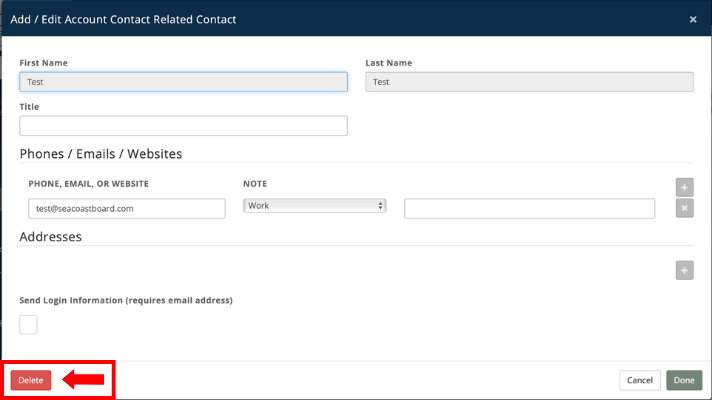
Task: Click the Title label text
Action: pyautogui.click(x=29, y=106)
